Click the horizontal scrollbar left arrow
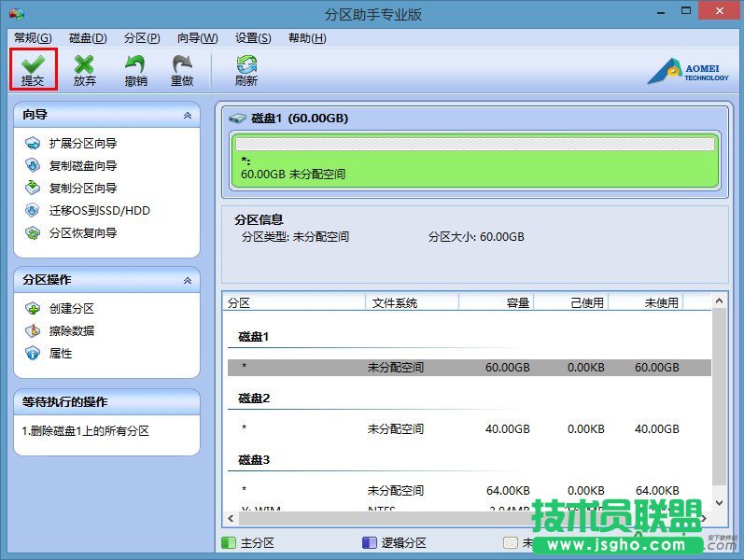This screenshot has height=560, width=744. point(232,518)
